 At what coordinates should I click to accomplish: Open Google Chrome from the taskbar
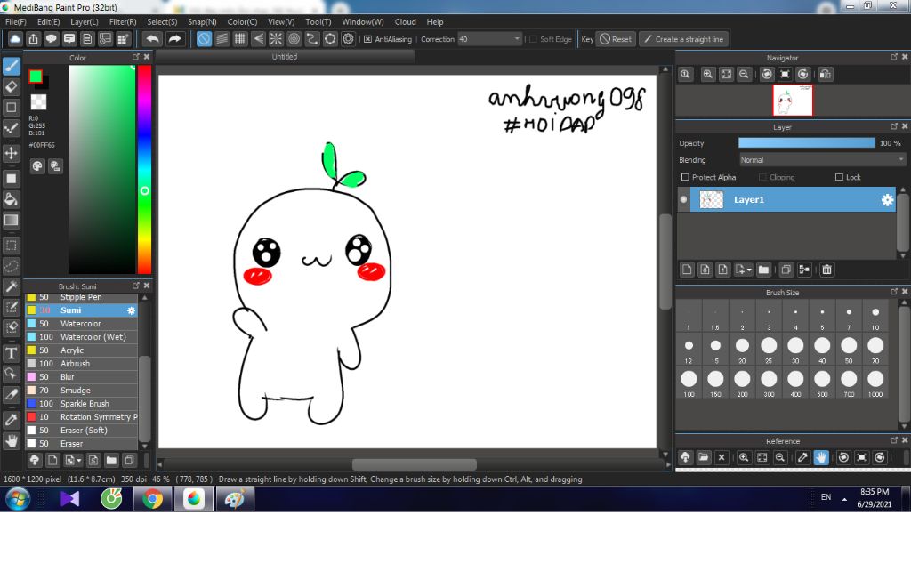click(x=153, y=499)
